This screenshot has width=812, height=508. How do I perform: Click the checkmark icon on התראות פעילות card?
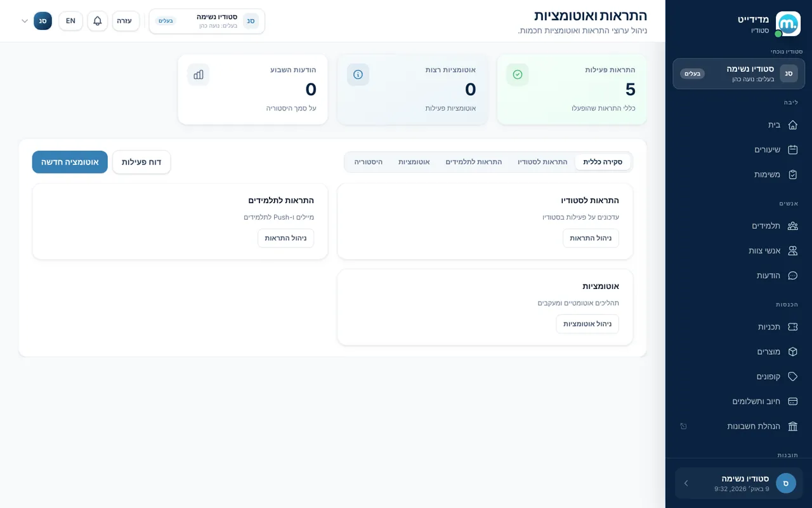tap(517, 74)
